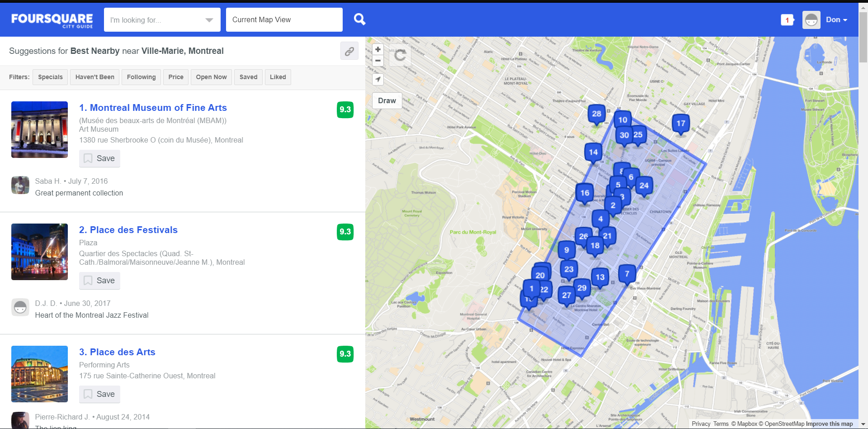Select map pin number 28
Screen dimensions: 868x429
click(x=597, y=114)
